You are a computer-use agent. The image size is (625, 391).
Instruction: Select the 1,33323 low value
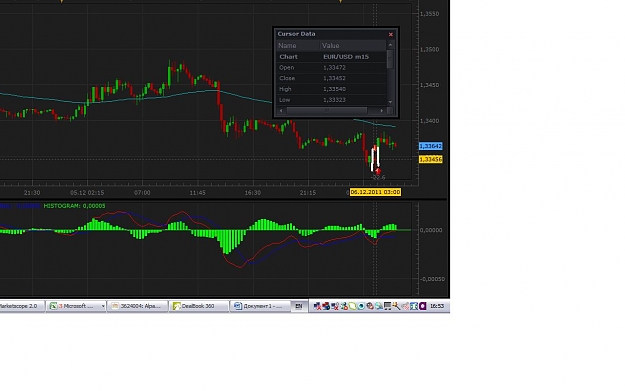point(334,100)
